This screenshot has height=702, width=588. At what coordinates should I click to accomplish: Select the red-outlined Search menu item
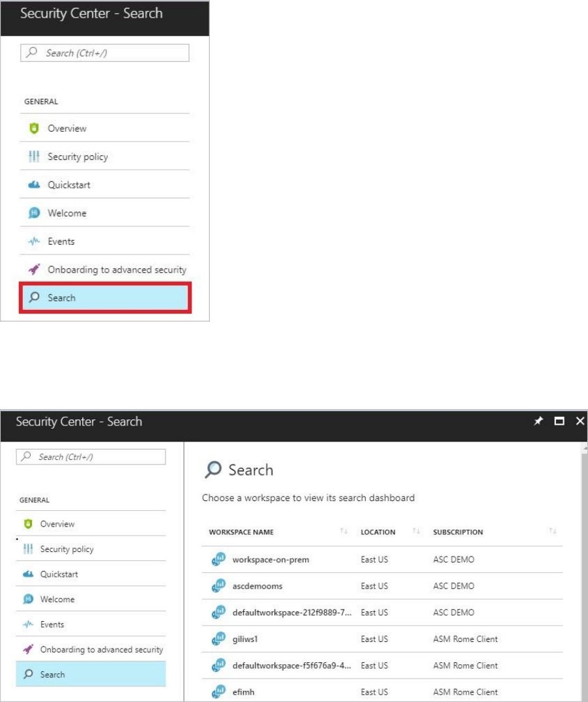(105, 298)
